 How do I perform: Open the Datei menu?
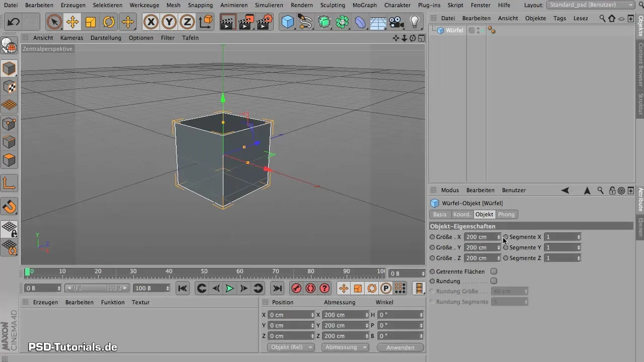tap(10, 5)
